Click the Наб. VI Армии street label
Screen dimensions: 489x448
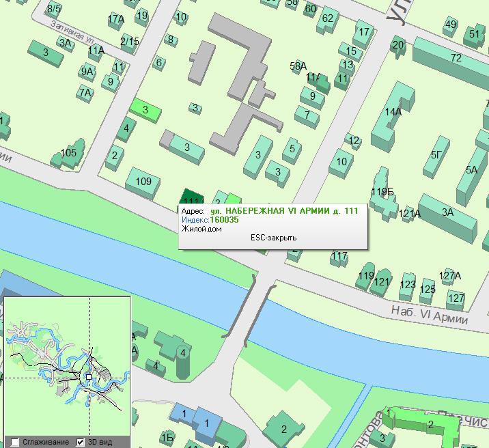point(430,314)
